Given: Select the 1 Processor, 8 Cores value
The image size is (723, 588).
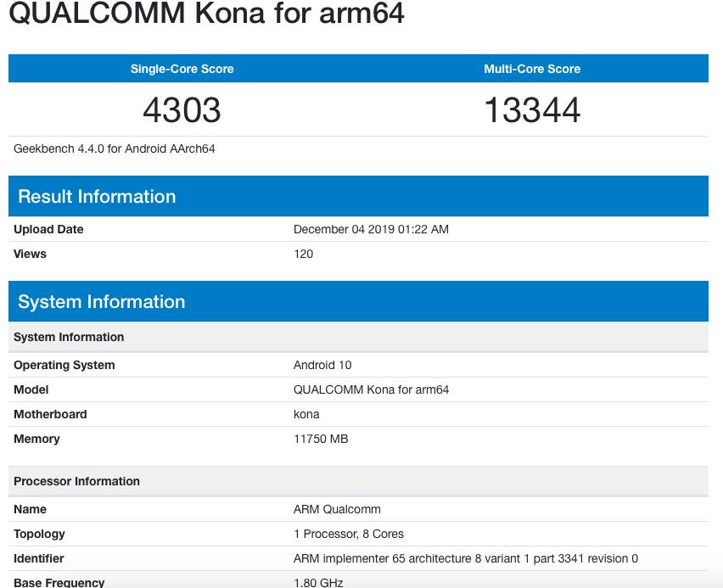Looking at the screenshot, I should (x=349, y=534).
